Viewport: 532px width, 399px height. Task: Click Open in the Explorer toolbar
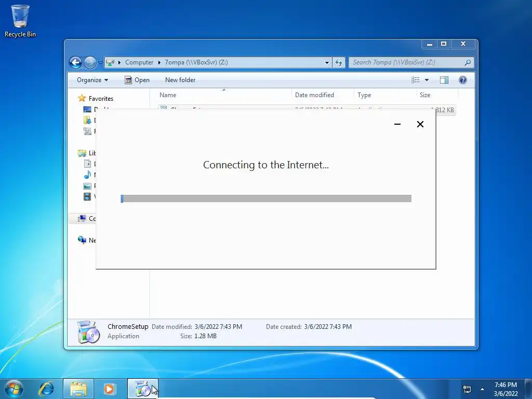pos(137,80)
